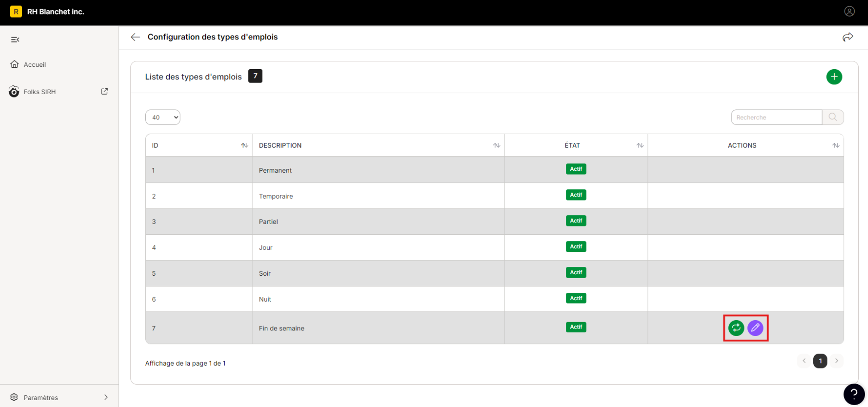Image resolution: width=868 pixels, height=407 pixels.
Task: Click Liste des types d'emplois title
Action: [x=193, y=77]
